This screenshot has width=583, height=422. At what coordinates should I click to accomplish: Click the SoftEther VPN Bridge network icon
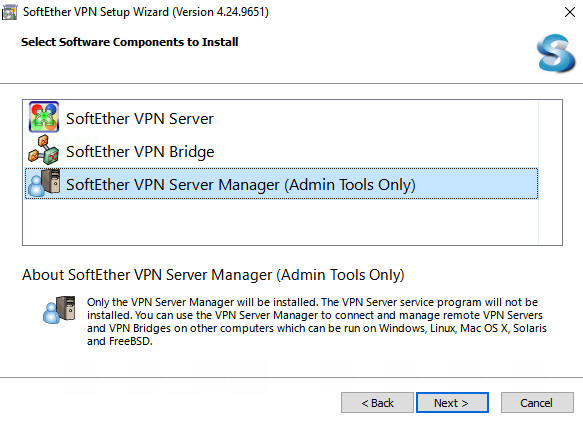44,150
